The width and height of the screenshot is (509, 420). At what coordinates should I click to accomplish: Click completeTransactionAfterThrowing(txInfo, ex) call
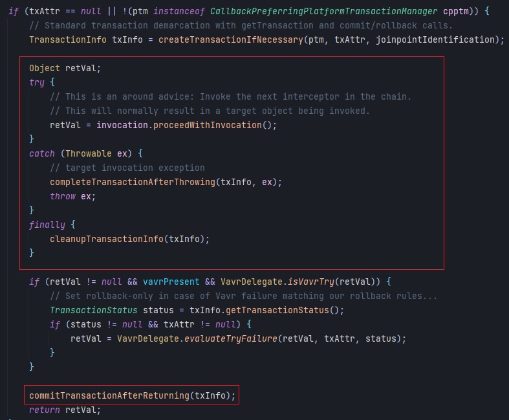pos(166,182)
